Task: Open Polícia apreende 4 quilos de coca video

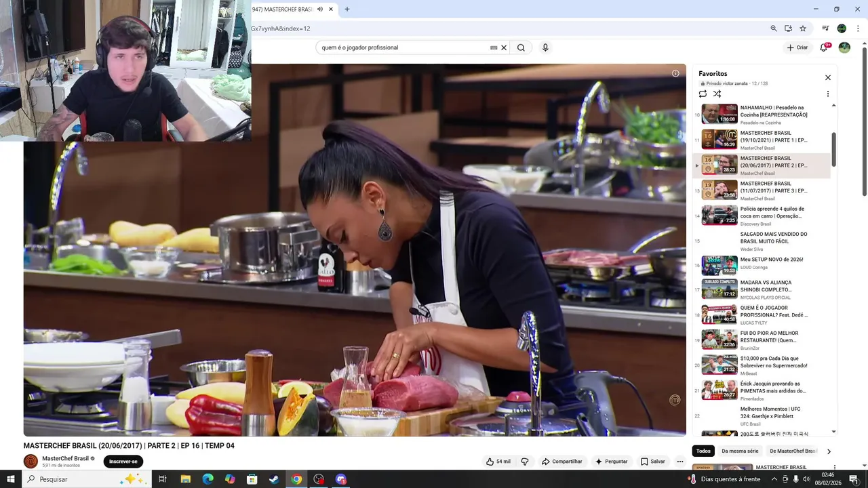Action: coord(762,216)
